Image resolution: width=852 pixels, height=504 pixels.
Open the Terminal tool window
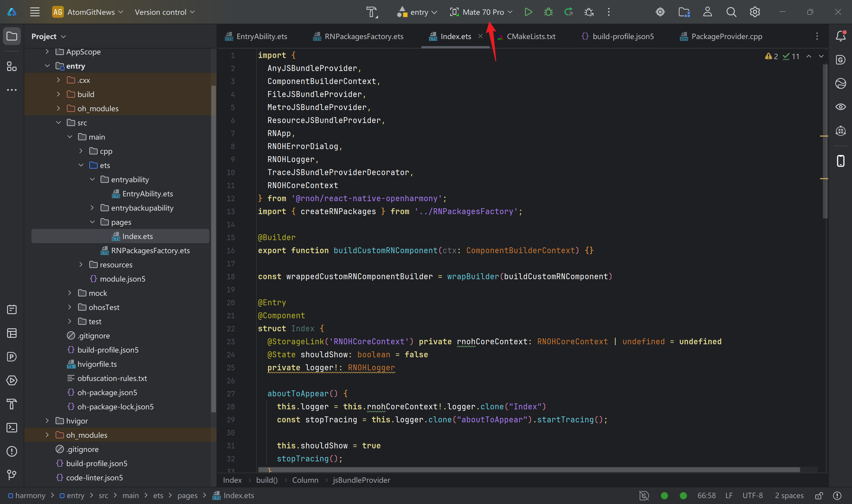12,428
